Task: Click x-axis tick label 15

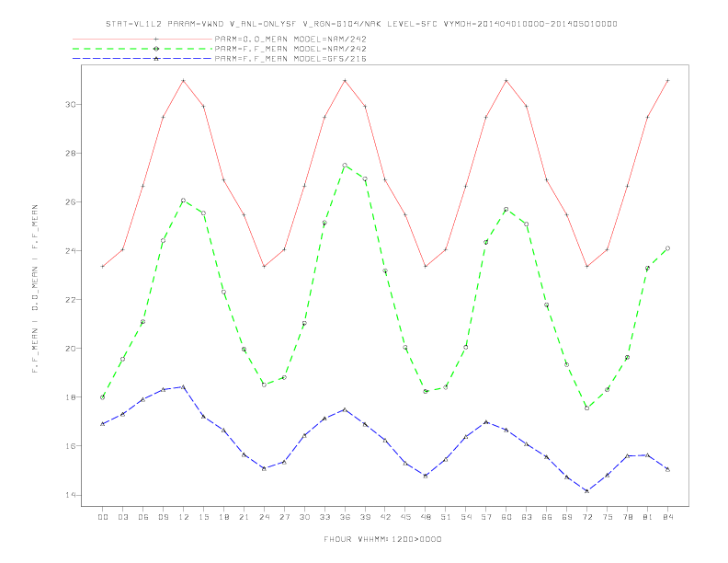Action: [x=203, y=517]
